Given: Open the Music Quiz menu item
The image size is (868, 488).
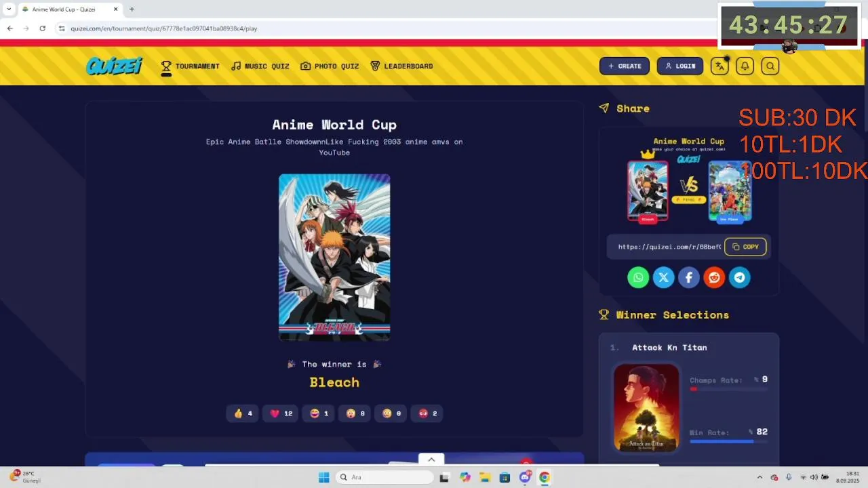Looking at the screenshot, I should (x=260, y=66).
